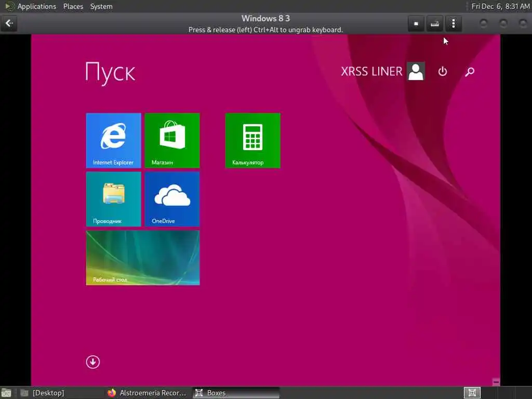
Task: Click the minus zoom button on Start screen
Action: [496, 382]
